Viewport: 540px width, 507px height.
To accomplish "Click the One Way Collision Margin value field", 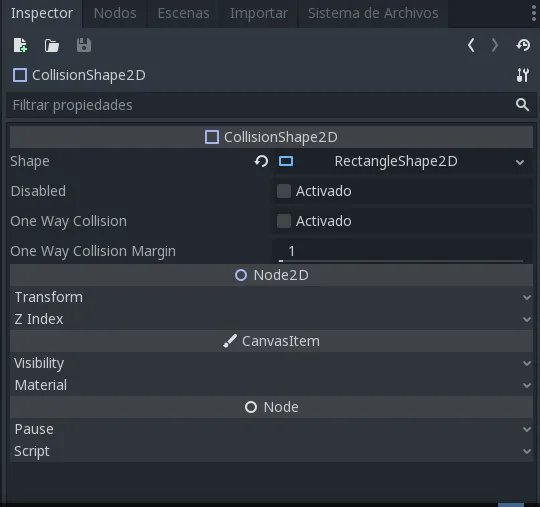I will pyautogui.click(x=402, y=251).
